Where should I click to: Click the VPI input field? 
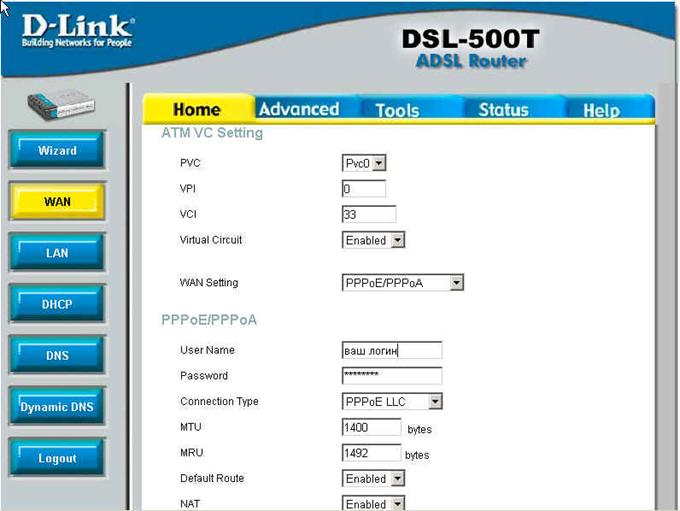pos(364,189)
